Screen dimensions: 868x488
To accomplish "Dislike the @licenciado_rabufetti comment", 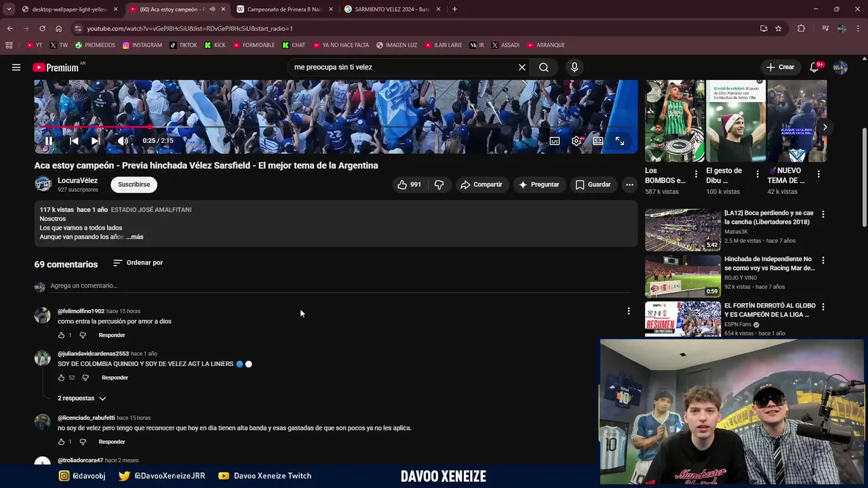I will (x=83, y=442).
